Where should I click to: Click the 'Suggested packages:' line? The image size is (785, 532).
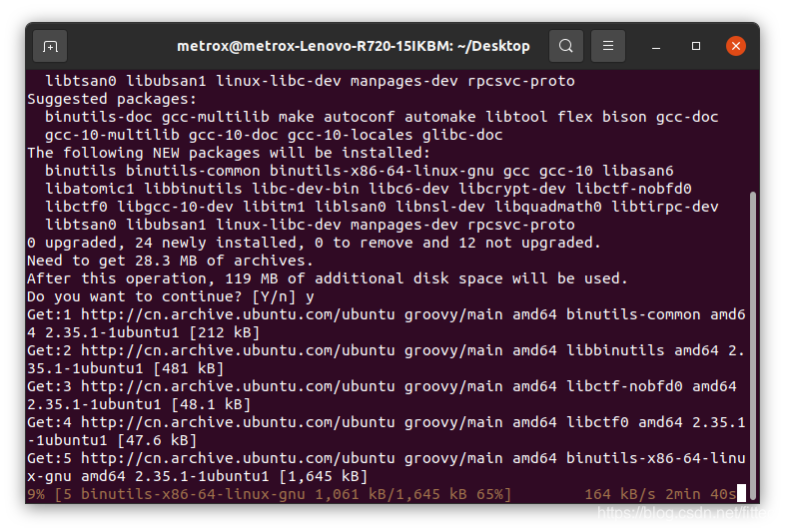(112, 99)
